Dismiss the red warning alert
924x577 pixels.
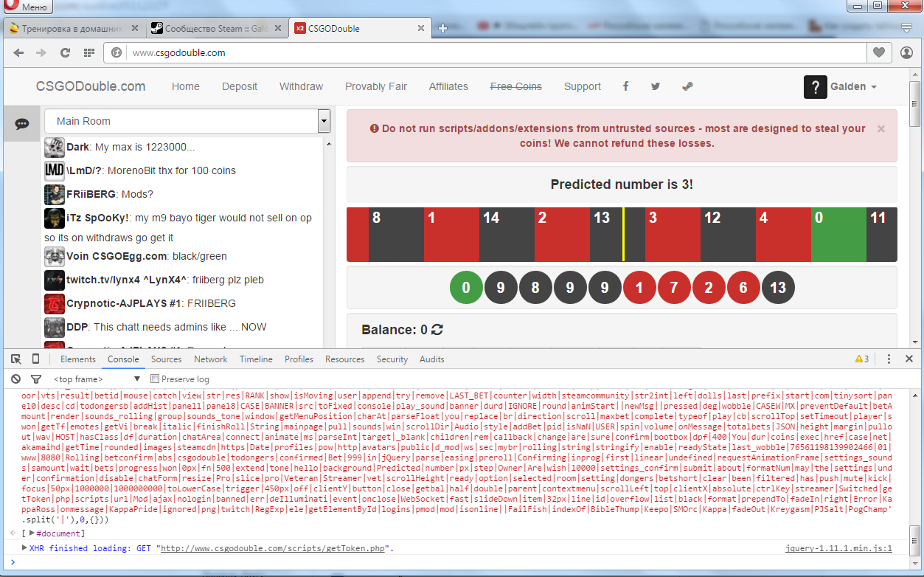880,128
